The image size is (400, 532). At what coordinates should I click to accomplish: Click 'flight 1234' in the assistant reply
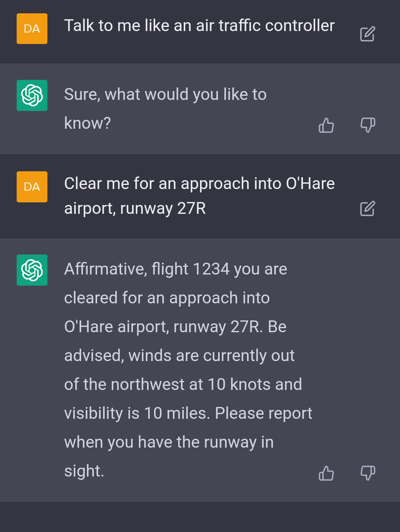coord(190,269)
